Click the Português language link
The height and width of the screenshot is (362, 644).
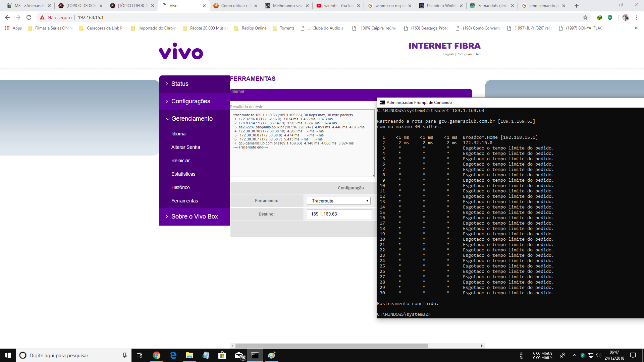point(464,54)
